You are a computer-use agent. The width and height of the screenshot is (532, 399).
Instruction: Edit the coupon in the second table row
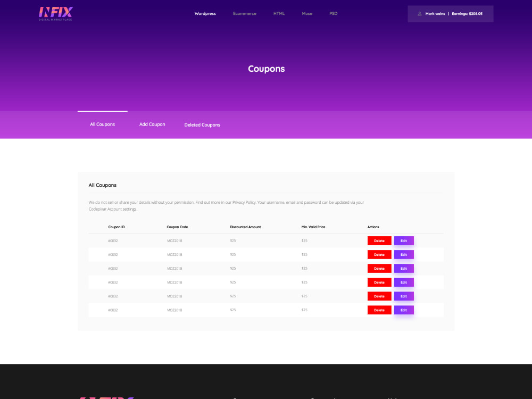point(403,254)
